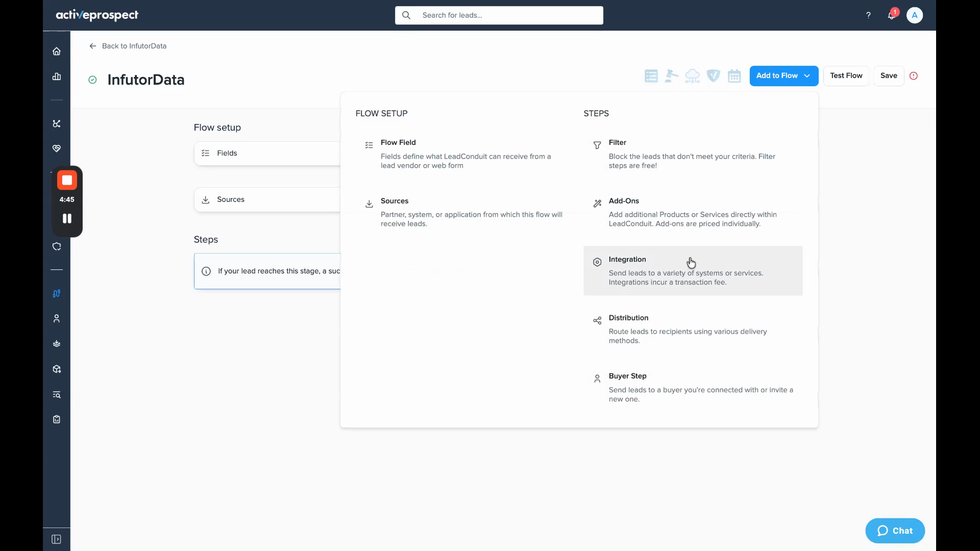Open the Home icon in sidebar
This screenshot has height=551, width=980.
tap(57, 51)
